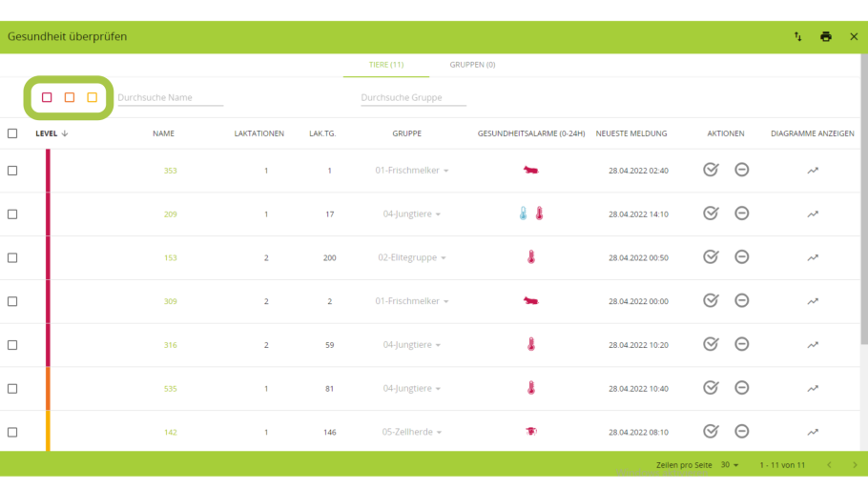Click the print icon in header
868x488 pixels.
point(825,36)
